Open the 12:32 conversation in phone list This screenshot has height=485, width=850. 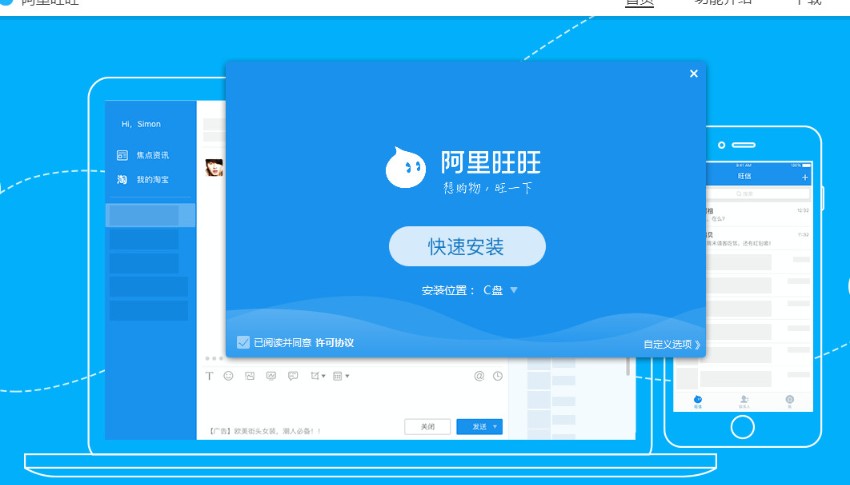[758, 215]
